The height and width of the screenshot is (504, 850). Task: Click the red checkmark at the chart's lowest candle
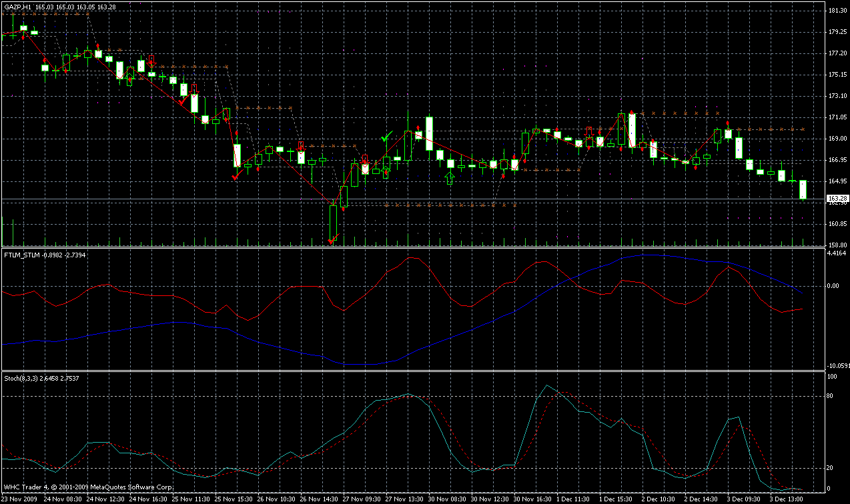332,243
